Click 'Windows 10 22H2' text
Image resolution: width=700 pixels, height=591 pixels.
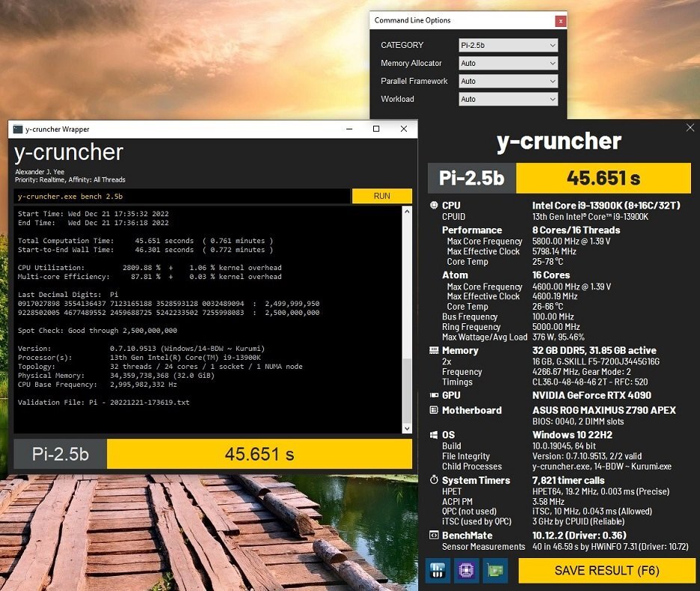(572, 435)
